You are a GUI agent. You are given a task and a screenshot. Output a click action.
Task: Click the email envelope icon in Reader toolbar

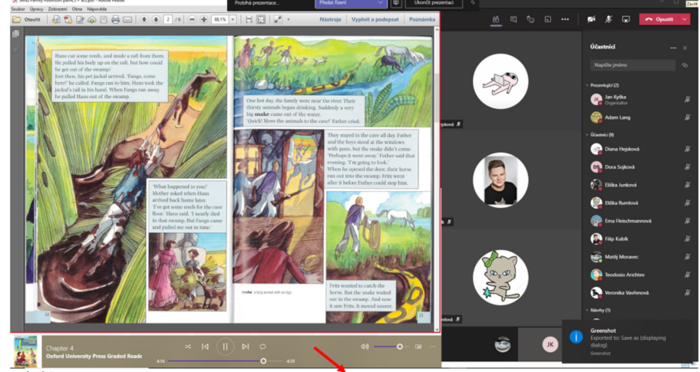(128, 20)
